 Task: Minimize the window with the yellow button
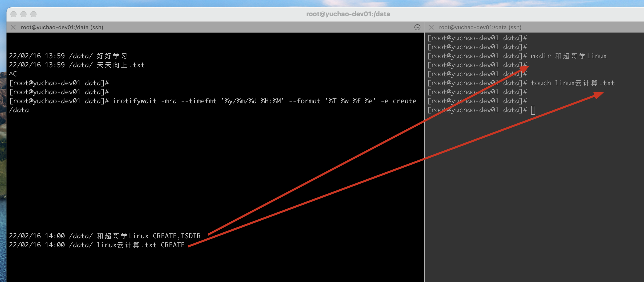(x=23, y=14)
